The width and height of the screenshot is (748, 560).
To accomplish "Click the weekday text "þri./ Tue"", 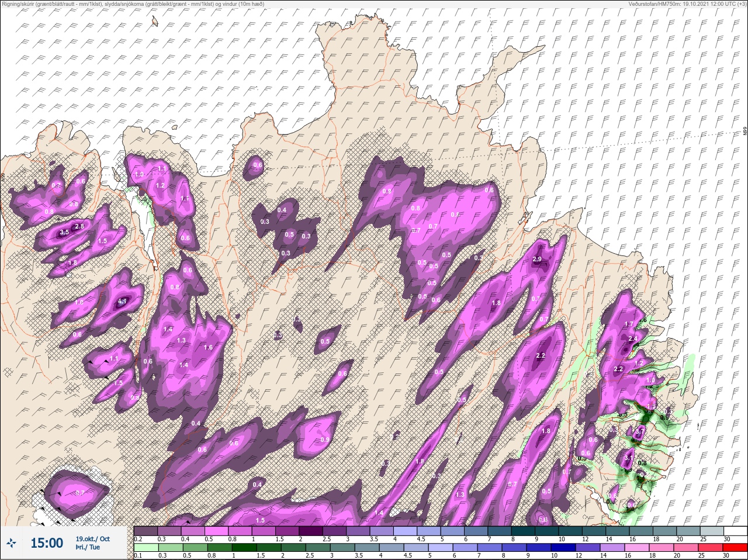I will (x=87, y=547).
